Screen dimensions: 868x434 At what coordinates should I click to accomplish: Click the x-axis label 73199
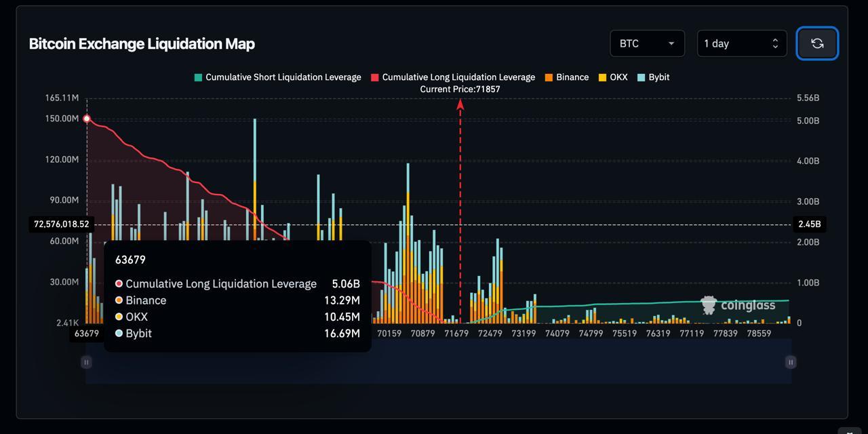coord(524,333)
